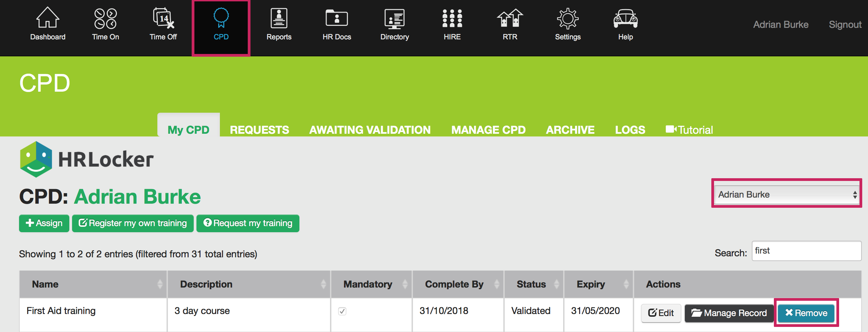Open the Directory icon

click(394, 19)
